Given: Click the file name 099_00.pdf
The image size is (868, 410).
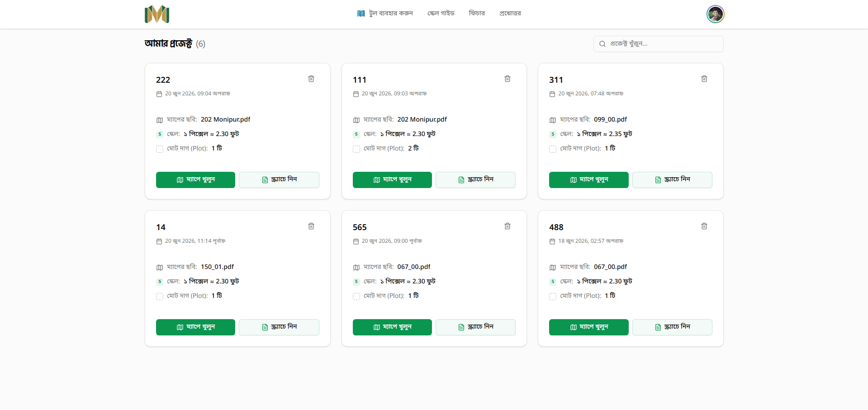Looking at the screenshot, I should tap(610, 119).
